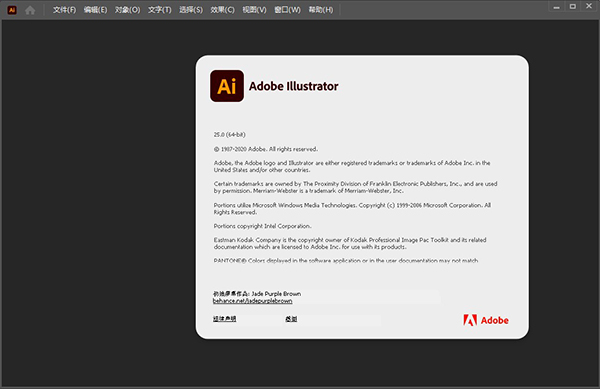Open the 窗口(W) menu

287,10
